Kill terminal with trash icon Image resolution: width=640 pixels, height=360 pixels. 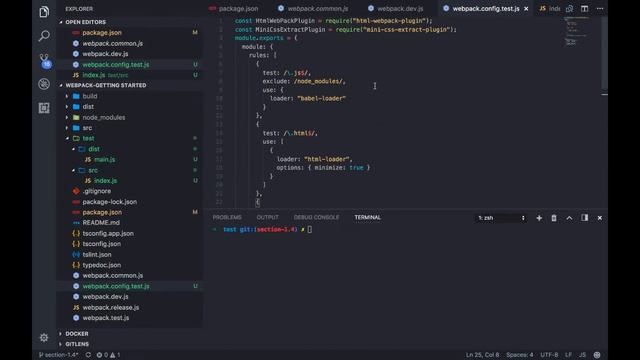click(x=554, y=218)
